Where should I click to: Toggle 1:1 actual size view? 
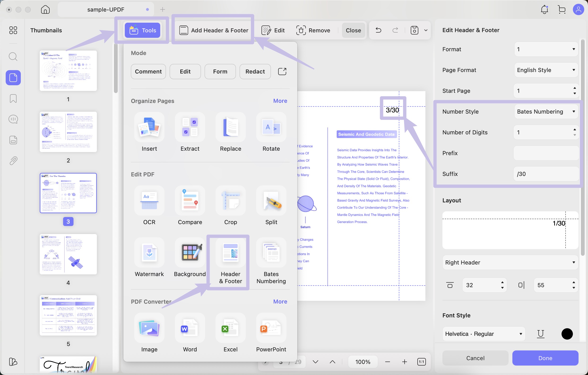422,362
